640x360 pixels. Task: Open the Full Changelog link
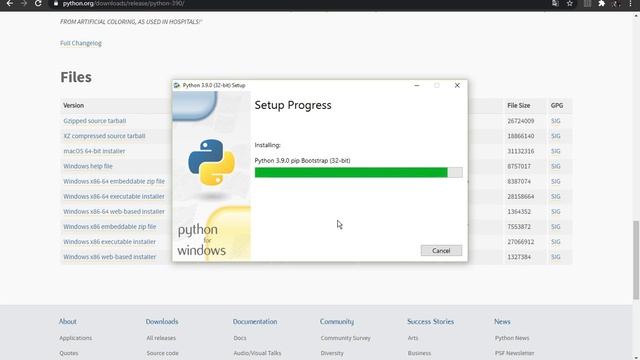pos(81,43)
